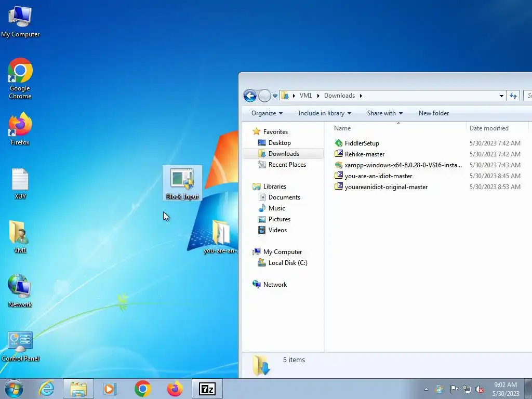Select the XUY text file on desktop
This screenshot has width=532, height=399.
[x=20, y=183]
